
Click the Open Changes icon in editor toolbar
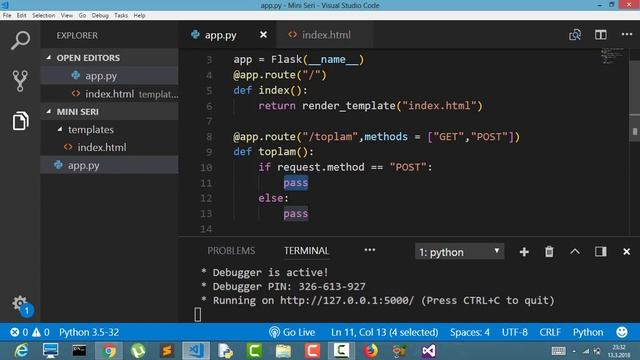point(575,35)
